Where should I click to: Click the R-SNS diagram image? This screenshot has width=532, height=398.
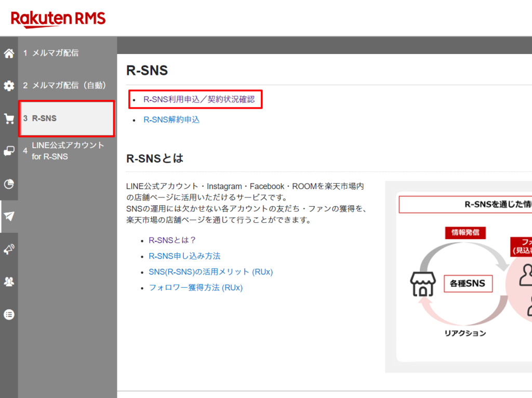pyautogui.click(x=458, y=277)
